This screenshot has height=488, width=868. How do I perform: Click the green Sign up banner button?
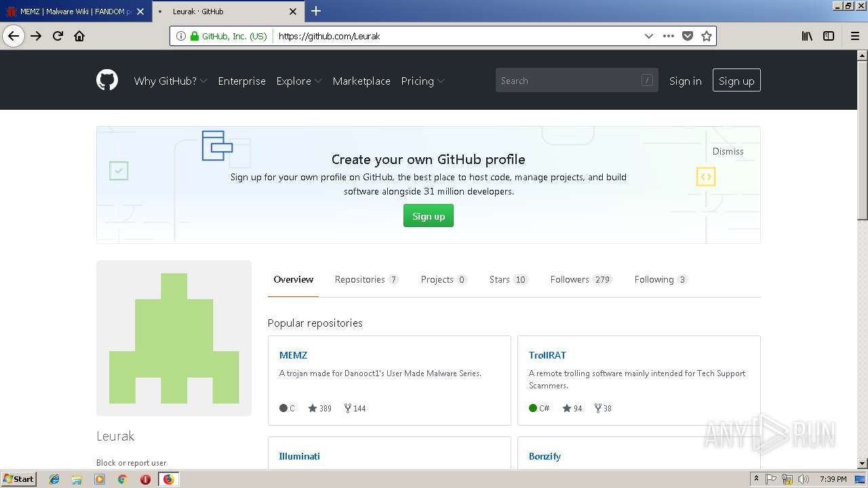point(429,216)
